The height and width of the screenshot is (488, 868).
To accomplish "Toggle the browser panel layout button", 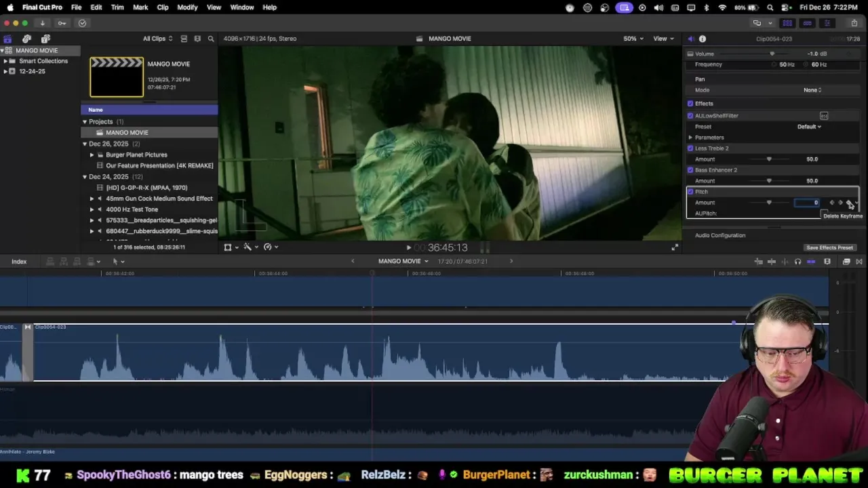I will pos(787,23).
